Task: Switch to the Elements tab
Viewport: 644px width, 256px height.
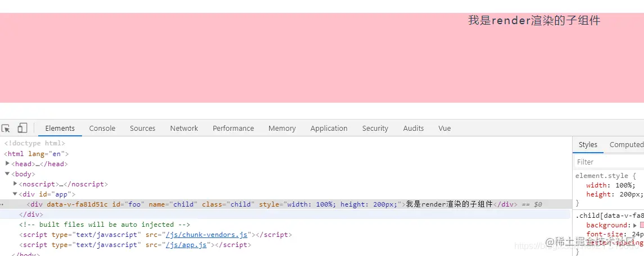Action: coord(60,129)
